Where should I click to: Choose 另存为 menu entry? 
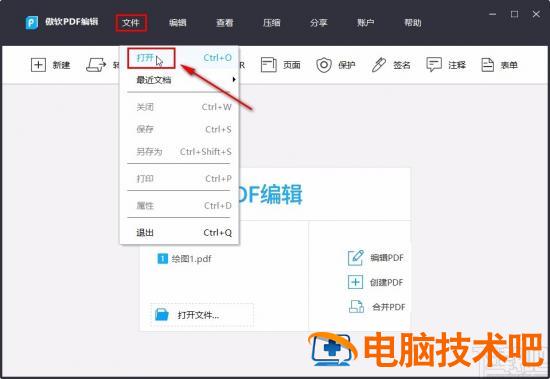click(x=180, y=152)
